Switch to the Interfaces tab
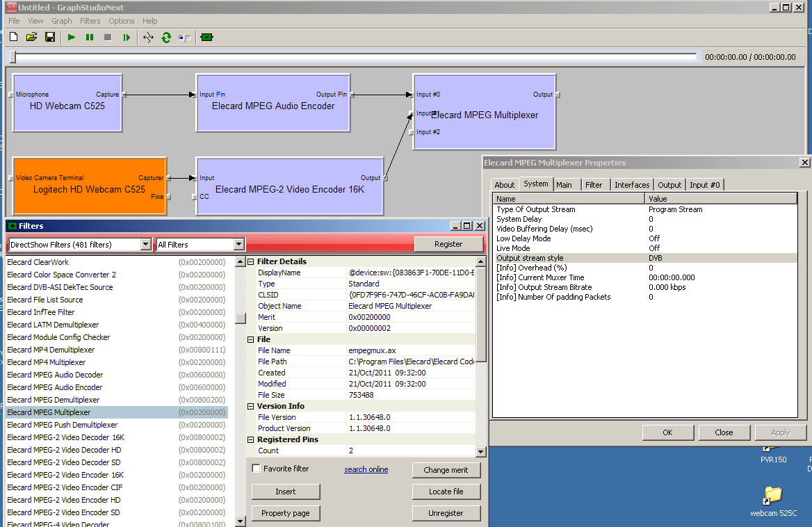 [x=632, y=185]
